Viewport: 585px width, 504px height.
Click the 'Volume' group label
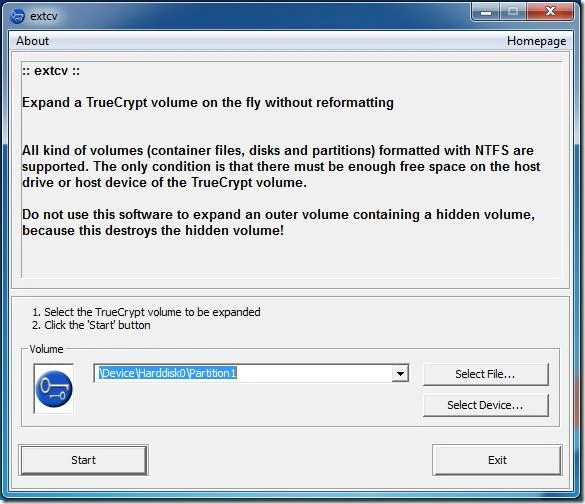pos(46,349)
